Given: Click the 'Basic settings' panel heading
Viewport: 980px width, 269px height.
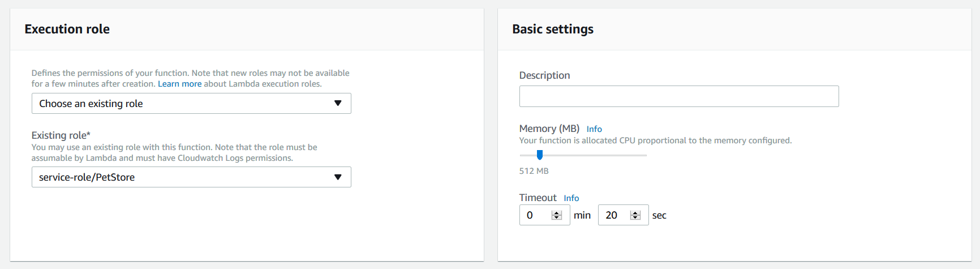Looking at the screenshot, I should tap(553, 29).
